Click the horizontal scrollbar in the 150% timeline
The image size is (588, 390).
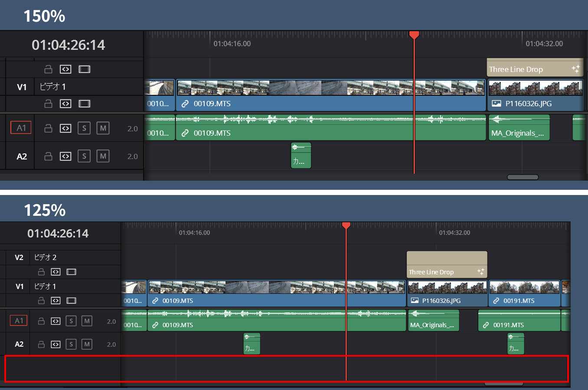pos(523,177)
